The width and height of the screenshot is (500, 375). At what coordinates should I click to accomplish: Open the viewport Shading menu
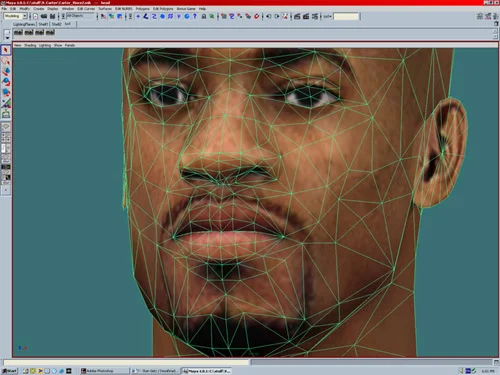[30, 45]
